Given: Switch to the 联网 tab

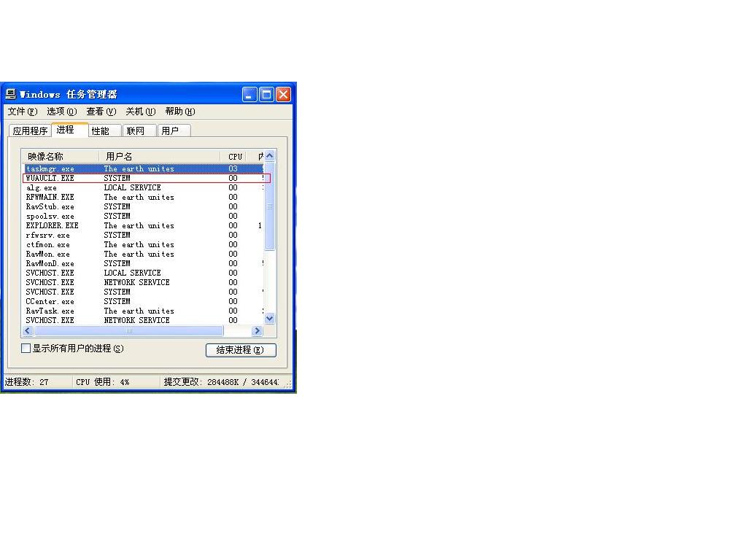Looking at the screenshot, I should (x=139, y=131).
